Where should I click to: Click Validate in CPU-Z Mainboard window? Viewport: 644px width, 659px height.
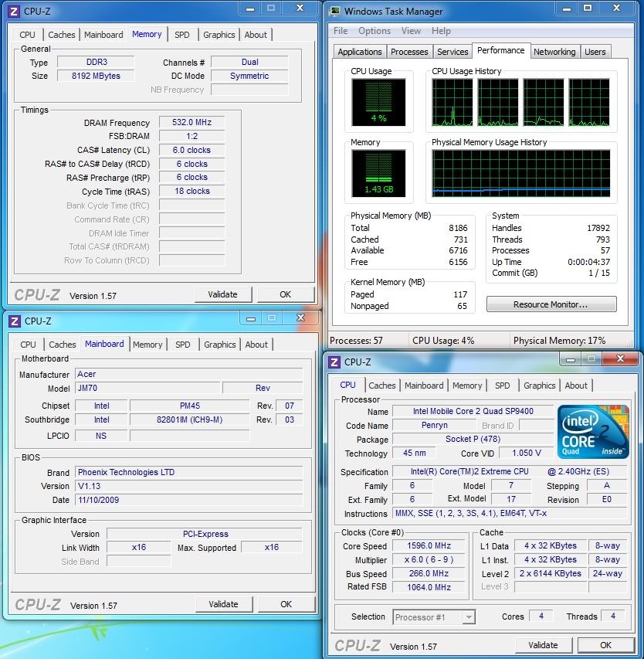pos(223,604)
